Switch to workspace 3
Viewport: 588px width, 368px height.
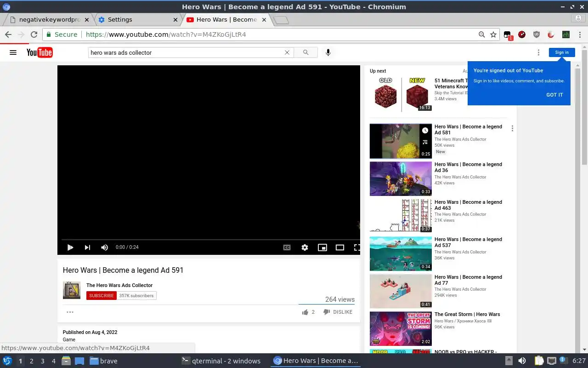pyautogui.click(x=43, y=361)
